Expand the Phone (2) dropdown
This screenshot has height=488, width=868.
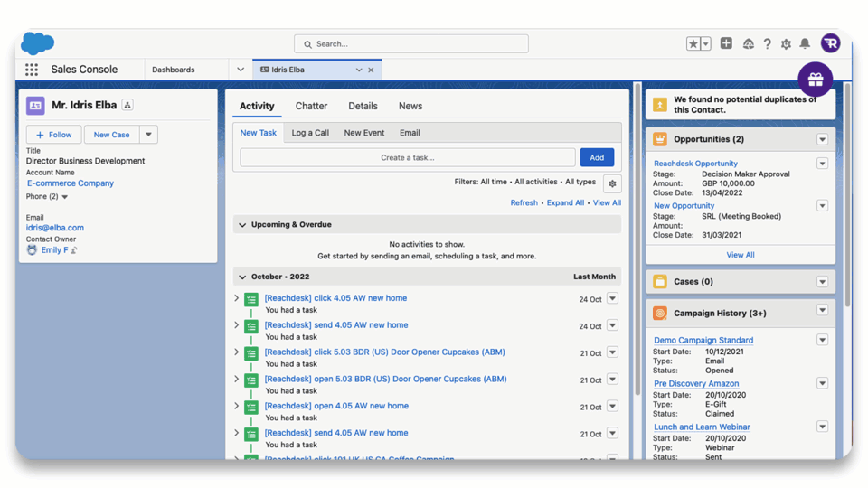(65, 197)
